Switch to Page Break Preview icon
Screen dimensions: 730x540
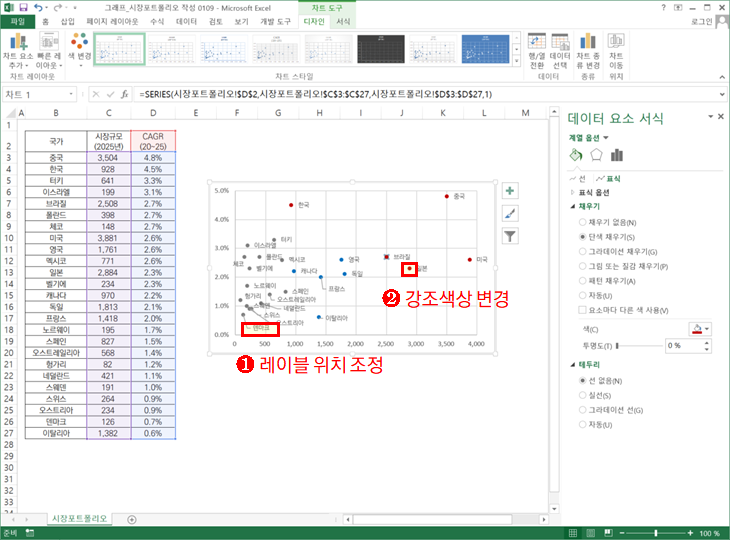[x=608, y=533]
